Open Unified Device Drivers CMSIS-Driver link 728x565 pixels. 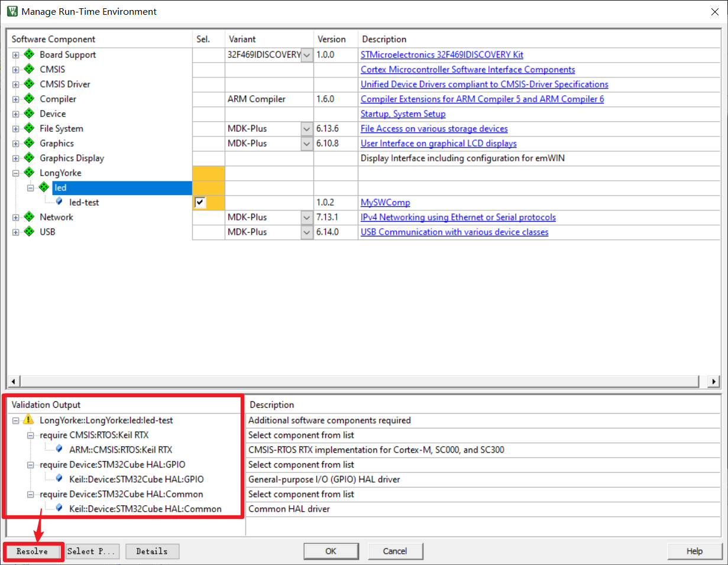tap(484, 84)
